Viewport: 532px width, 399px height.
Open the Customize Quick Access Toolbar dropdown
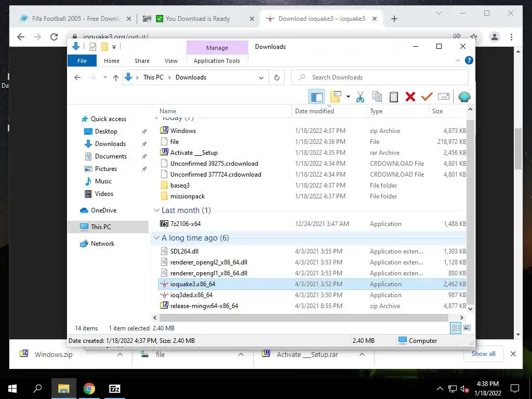[x=114, y=47]
